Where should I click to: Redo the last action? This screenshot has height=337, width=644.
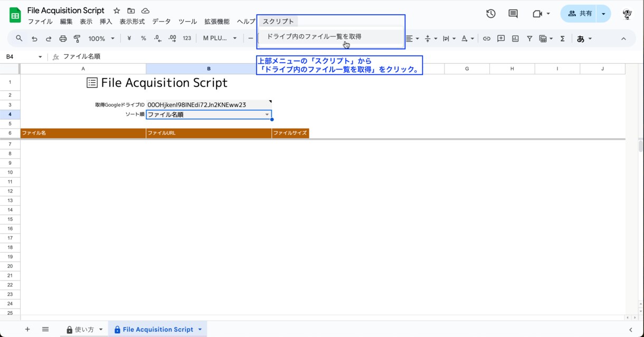[x=49, y=38]
